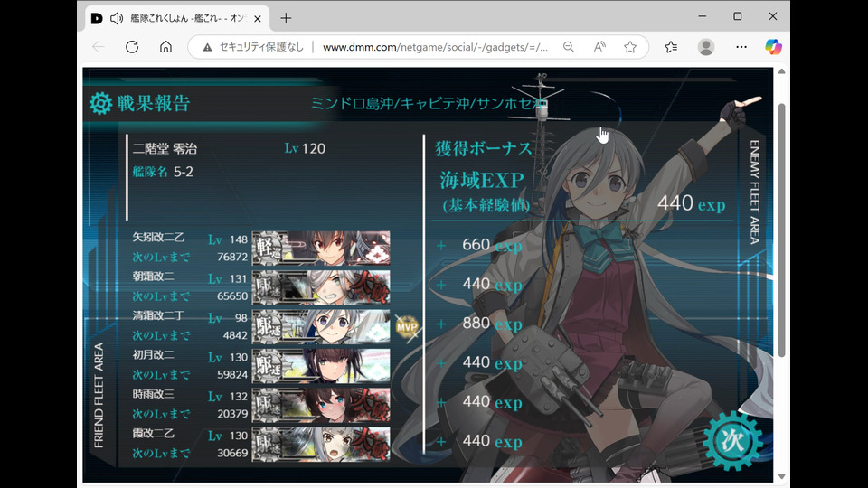Click 海域EXP label
This screenshot has width=868, height=488.
(x=482, y=181)
